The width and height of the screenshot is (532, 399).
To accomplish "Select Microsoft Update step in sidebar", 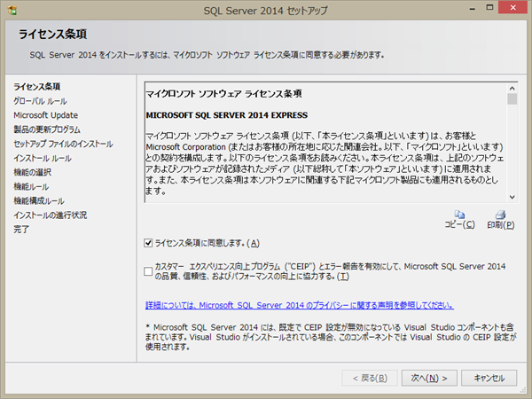I will (x=45, y=115).
